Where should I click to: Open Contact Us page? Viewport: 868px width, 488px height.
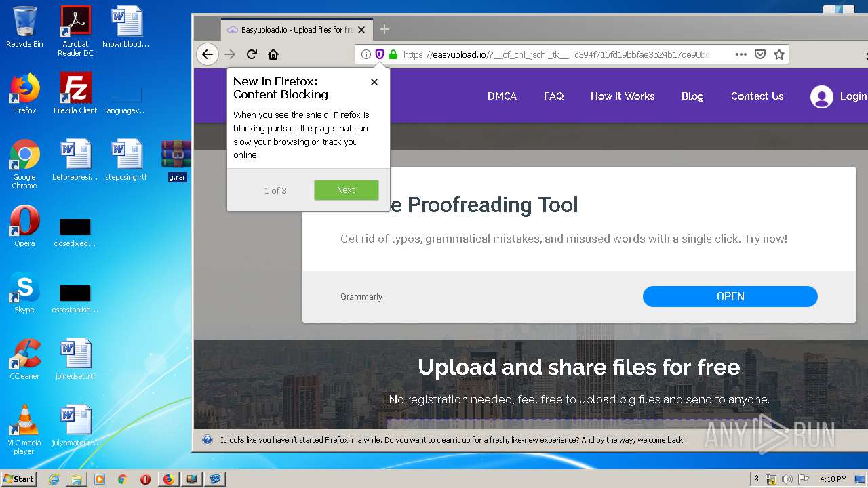(757, 96)
